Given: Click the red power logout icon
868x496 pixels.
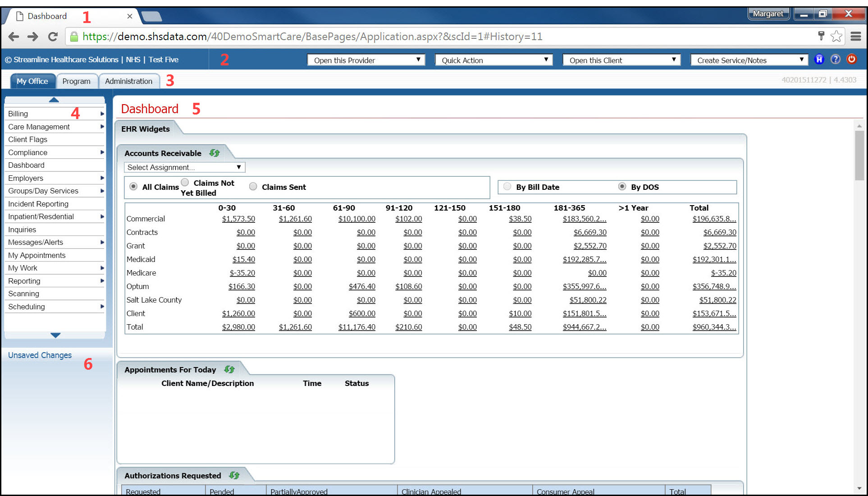Looking at the screenshot, I should pyautogui.click(x=851, y=59).
